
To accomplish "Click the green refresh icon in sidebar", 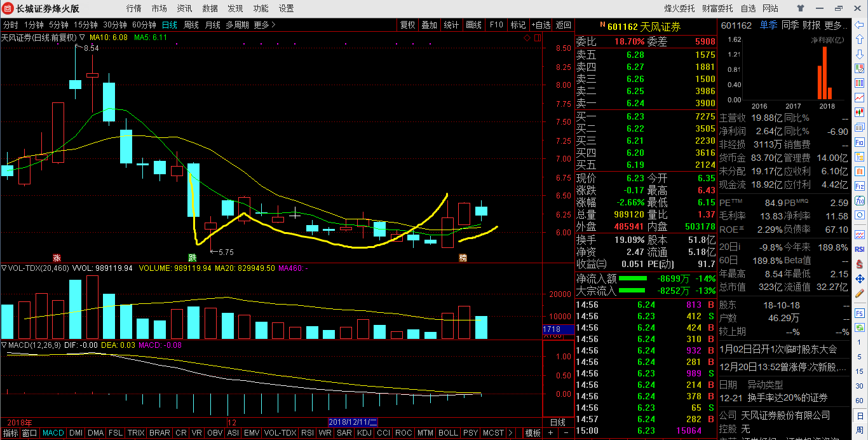I will coord(860,327).
